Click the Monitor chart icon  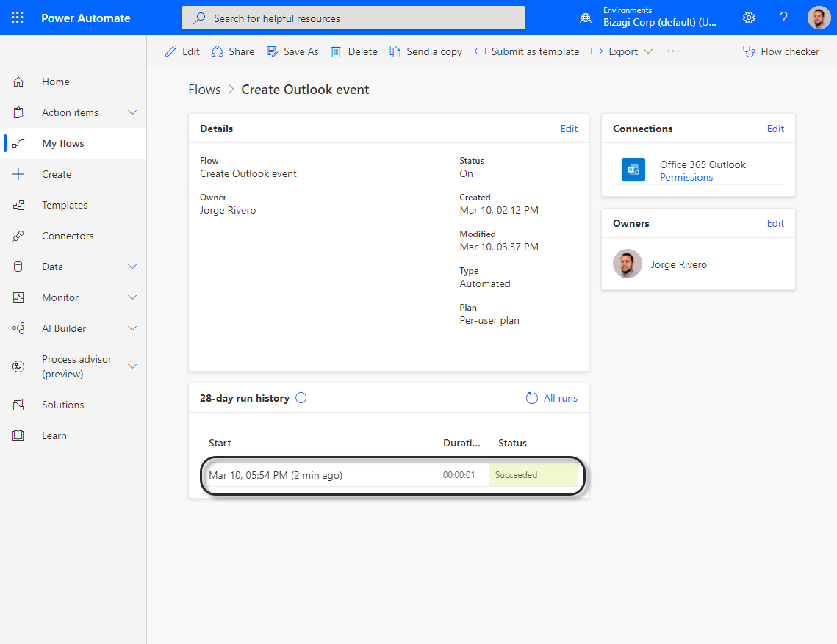[18, 297]
